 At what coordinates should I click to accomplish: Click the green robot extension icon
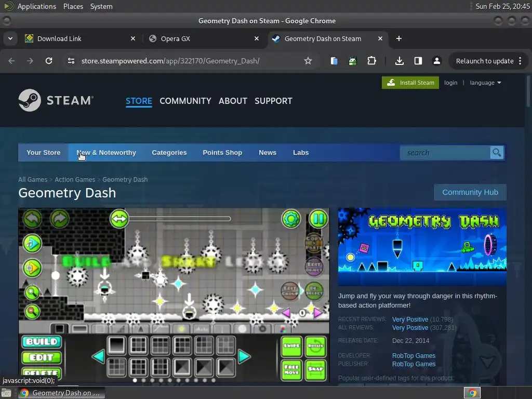pyautogui.click(x=353, y=61)
